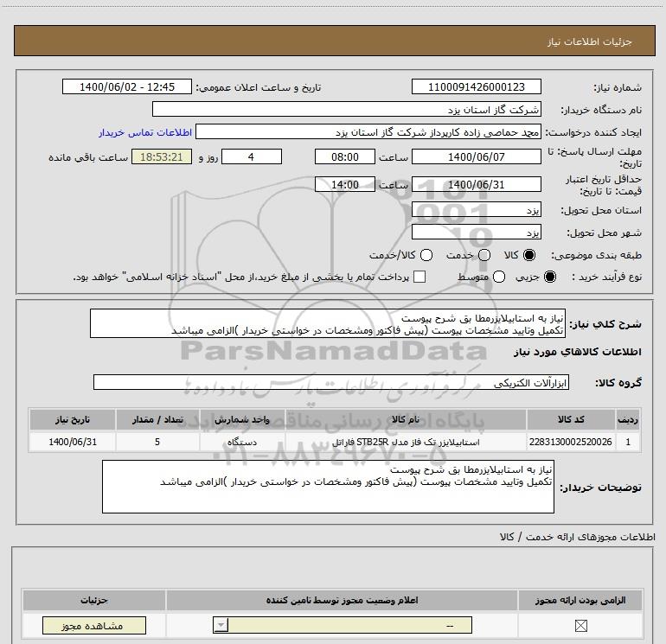Click the need date cell 1400/06/31

click(73, 442)
